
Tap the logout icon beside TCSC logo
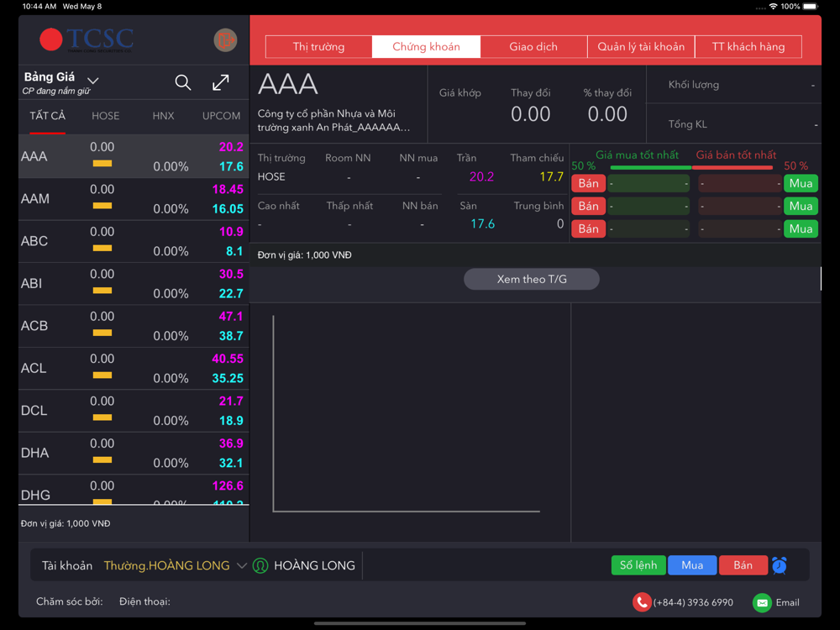point(225,40)
